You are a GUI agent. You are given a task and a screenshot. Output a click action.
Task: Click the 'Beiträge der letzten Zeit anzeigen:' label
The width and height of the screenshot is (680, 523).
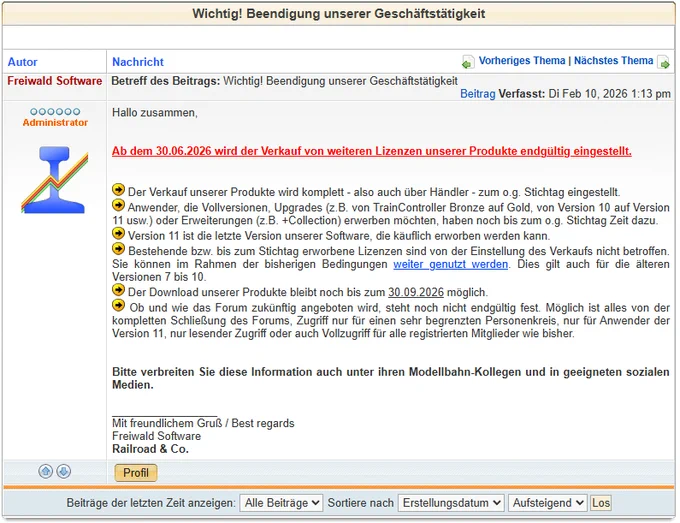point(151,503)
